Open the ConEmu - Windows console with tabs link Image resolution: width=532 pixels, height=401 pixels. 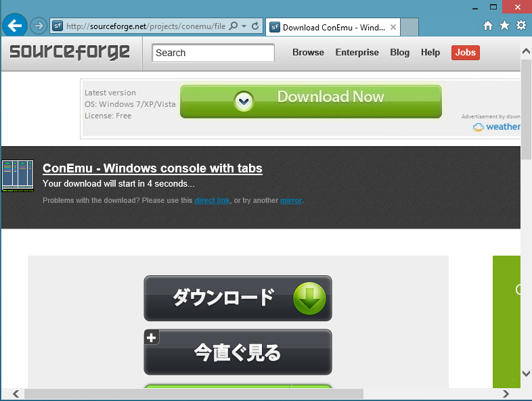click(152, 168)
